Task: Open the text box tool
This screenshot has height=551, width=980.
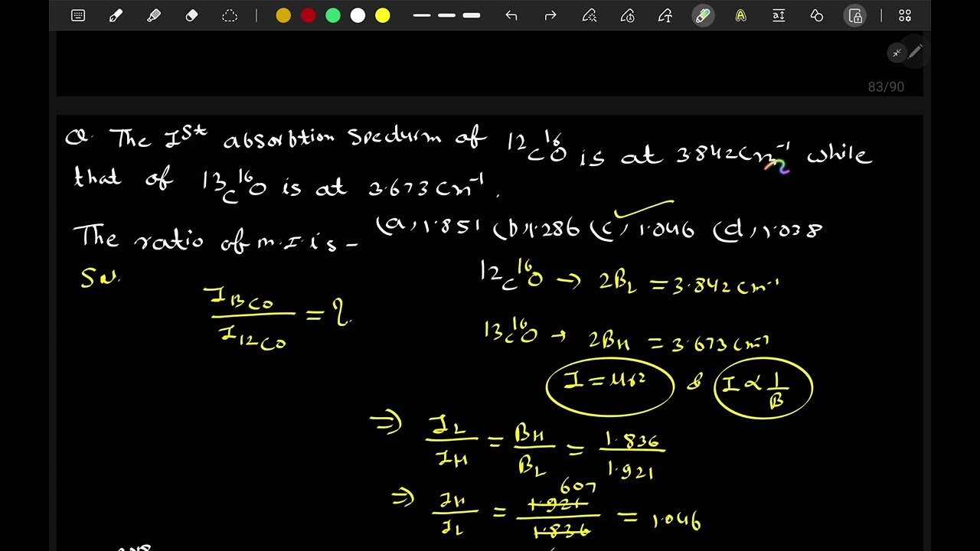Action: [x=779, y=15]
